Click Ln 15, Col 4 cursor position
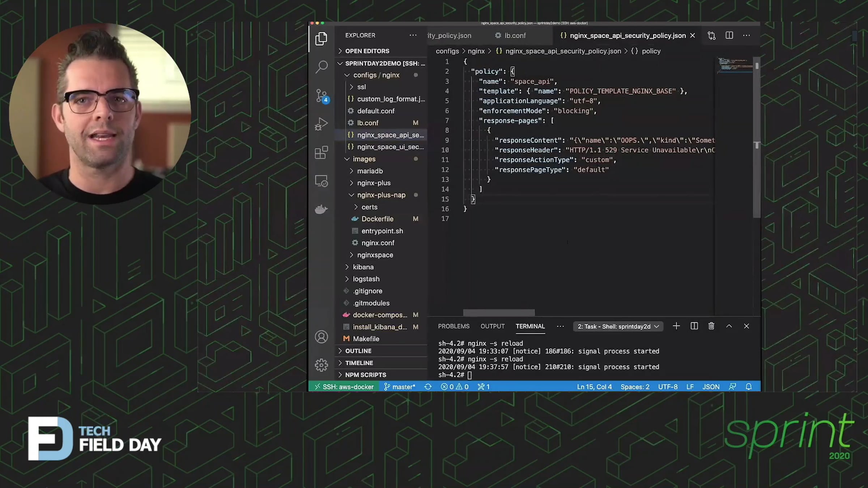 tap(594, 387)
